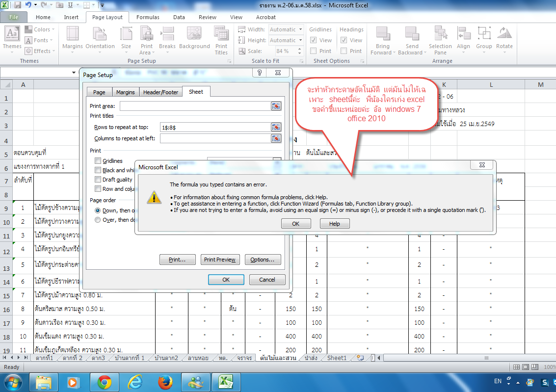Tick the Draft quality checkbox
Viewport: 556px width, 392px height.
pyautogui.click(x=98, y=180)
